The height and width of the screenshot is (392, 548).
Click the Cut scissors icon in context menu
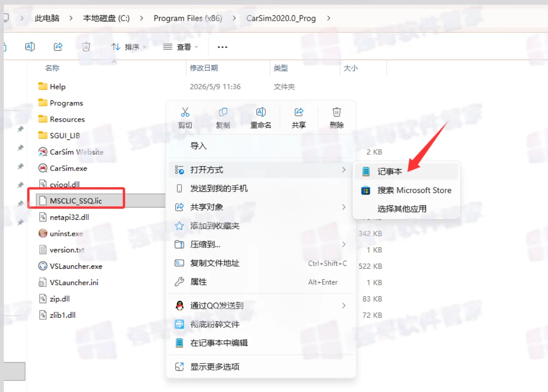(185, 112)
